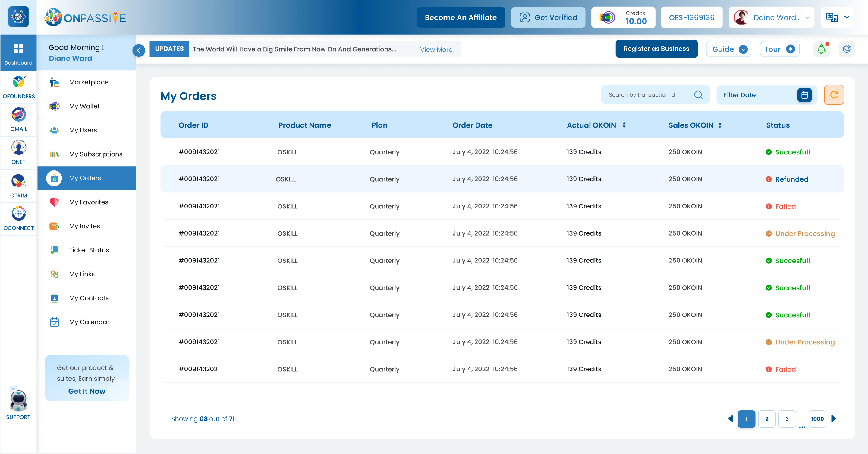The width and height of the screenshot is (868, 454).
Task: Select current page 1 button
Action: coord(746,419)
